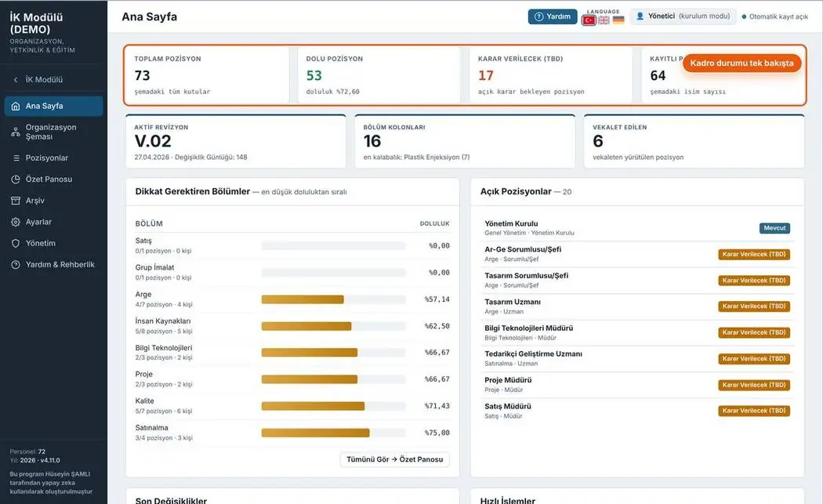Click the Tümünü Gör → Özet Panosu button
The height and width of the screenshot is (504, 823).
(395, 459)
